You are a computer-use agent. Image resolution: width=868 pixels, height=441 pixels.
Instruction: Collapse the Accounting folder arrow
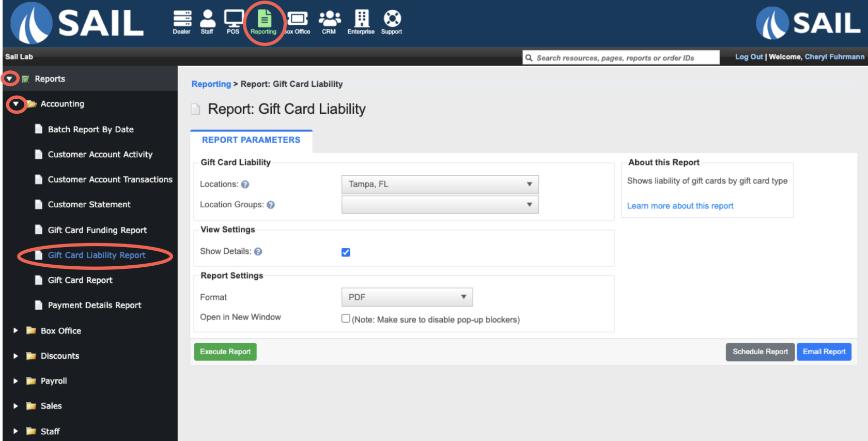point(16,104)
